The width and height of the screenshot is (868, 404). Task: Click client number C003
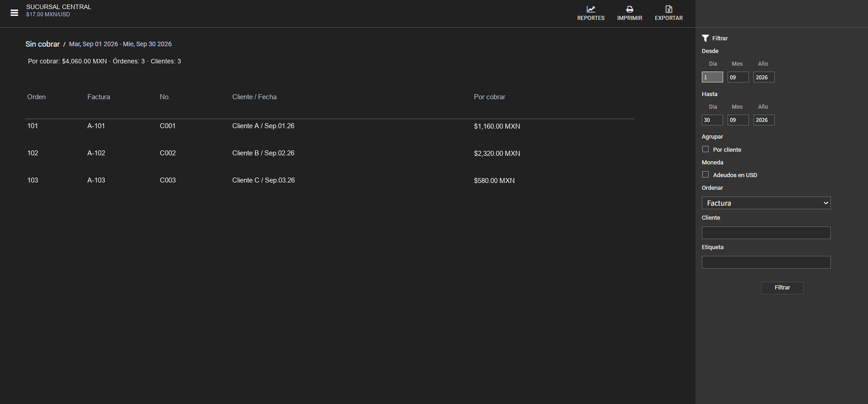tap(168, 180)
